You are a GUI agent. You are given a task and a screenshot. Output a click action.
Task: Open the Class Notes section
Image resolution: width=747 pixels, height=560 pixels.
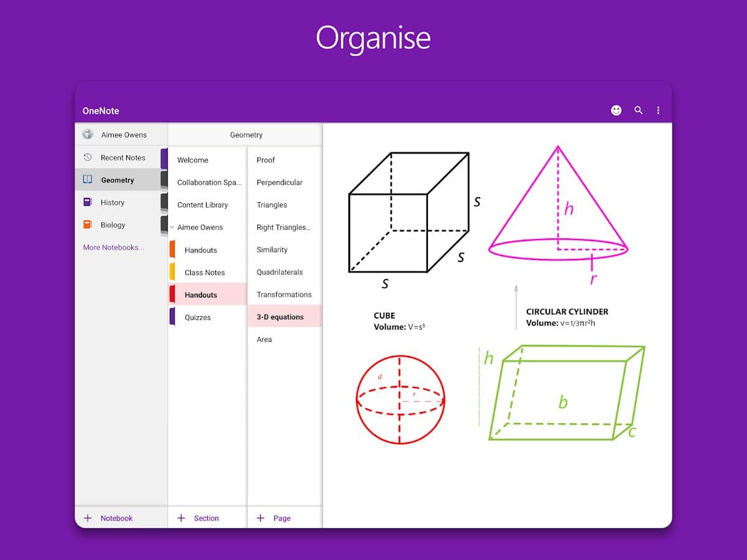(x=205, y=273)
